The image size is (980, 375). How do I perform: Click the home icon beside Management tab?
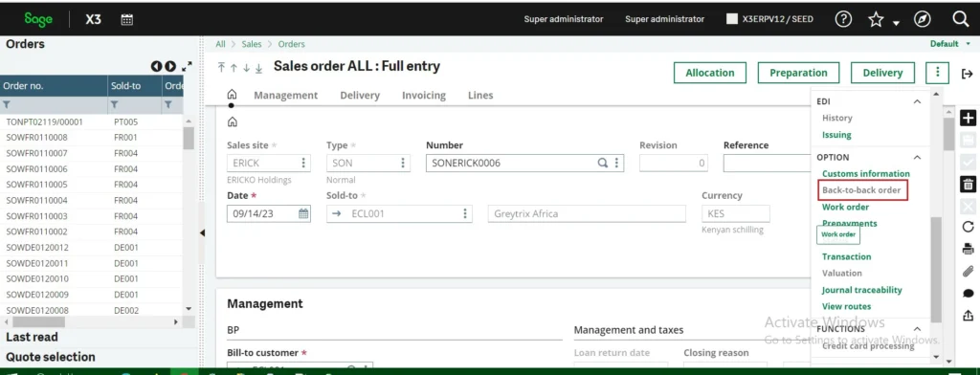pos(232,95)
